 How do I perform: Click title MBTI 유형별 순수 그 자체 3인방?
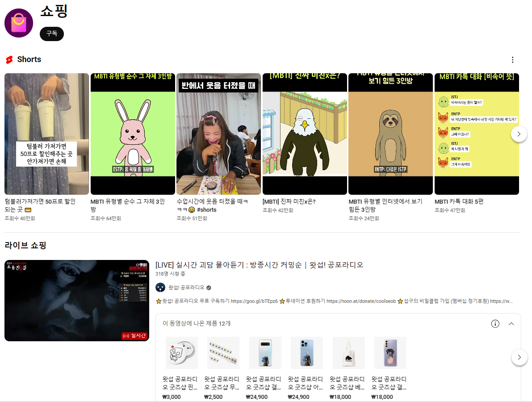pyautogui.click(x=128, y=205)
